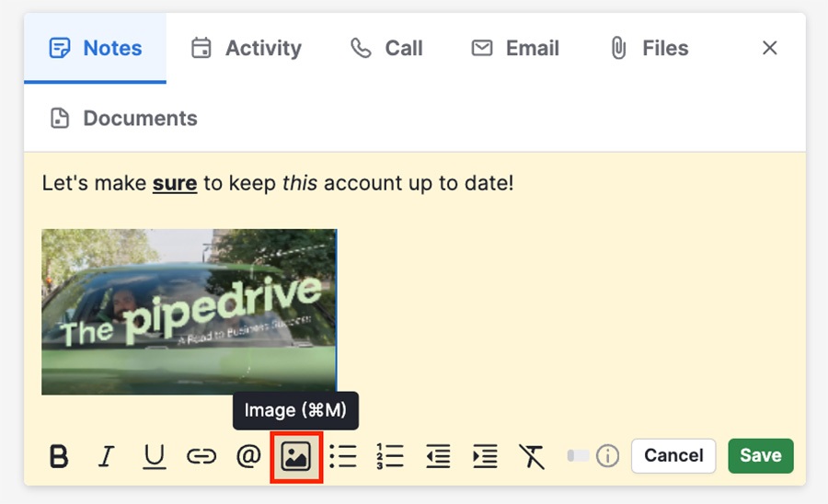This screenshot has width=828, height=504.
Task: Open the info icon beside toggle
Action: (607, 455)
